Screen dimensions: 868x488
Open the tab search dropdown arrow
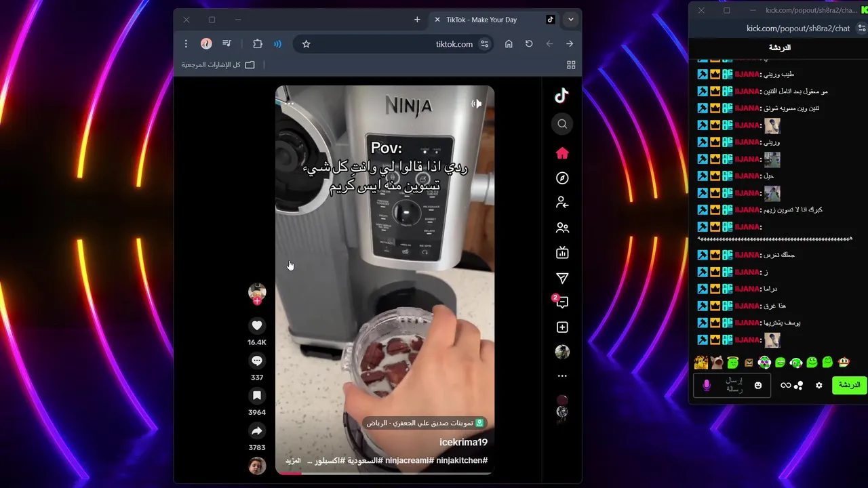pos(571,20)
